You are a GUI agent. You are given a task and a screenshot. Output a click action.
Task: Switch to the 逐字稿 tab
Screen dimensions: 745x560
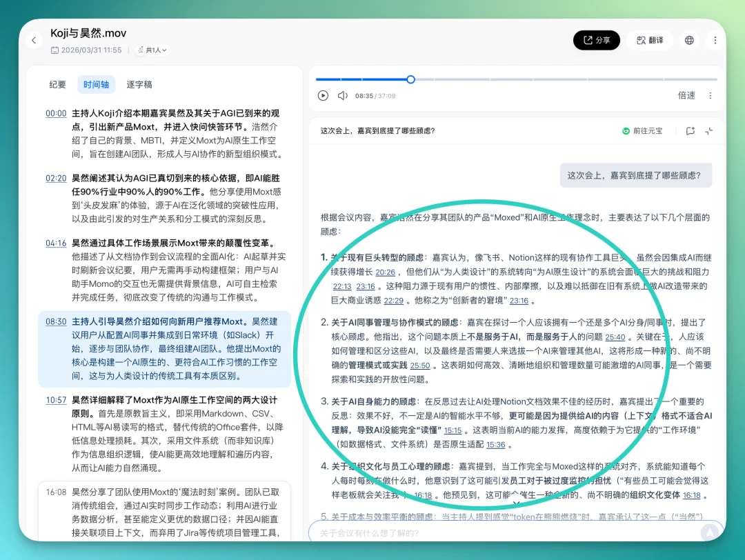tap(138, 84)
